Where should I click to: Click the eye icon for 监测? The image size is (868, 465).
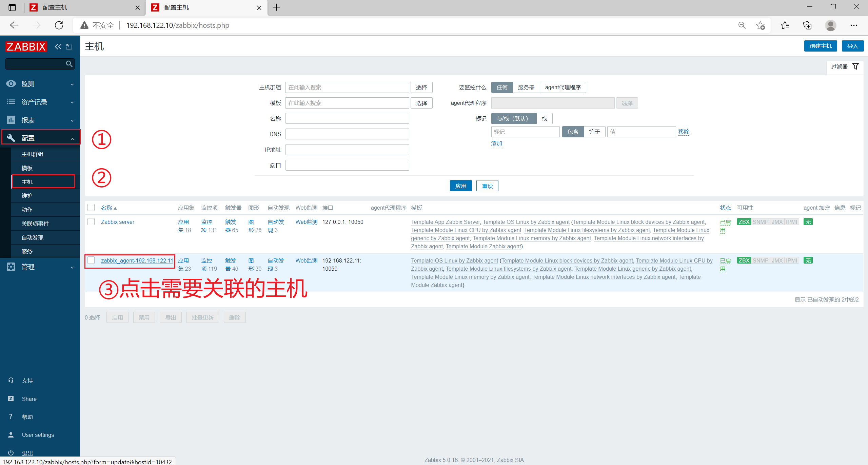11,84
